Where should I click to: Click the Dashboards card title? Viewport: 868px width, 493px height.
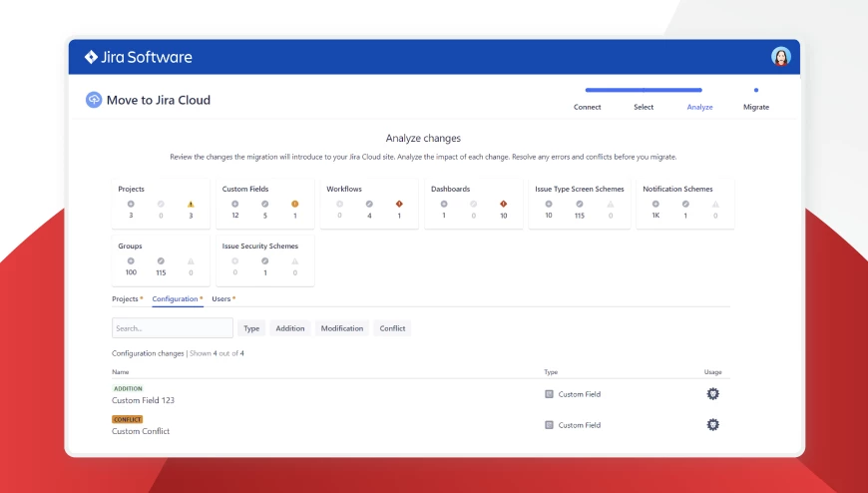tap(451, 189)
